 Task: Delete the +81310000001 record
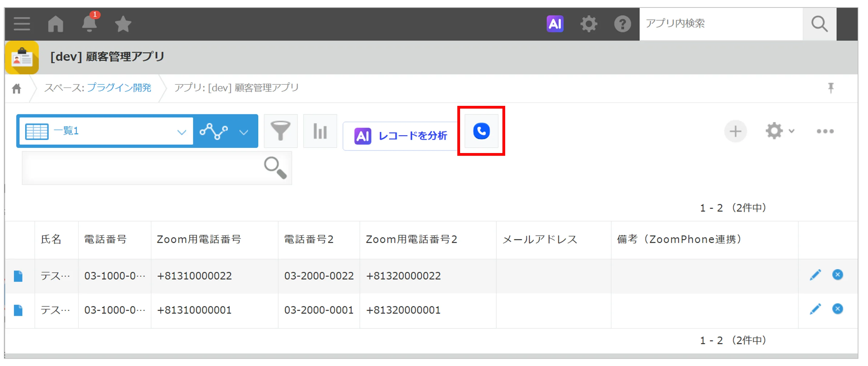tap(837, 309)
